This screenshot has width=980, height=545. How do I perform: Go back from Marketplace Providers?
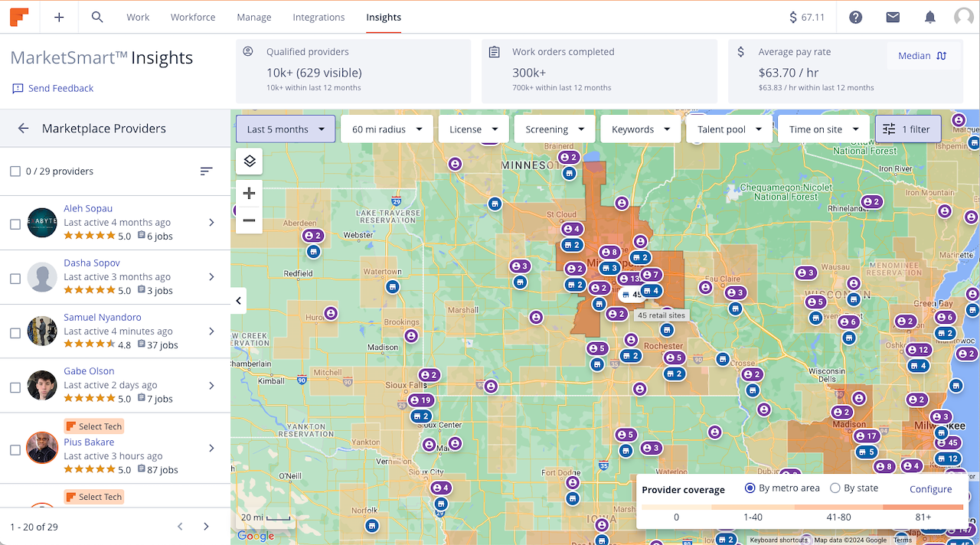[23, 129]
